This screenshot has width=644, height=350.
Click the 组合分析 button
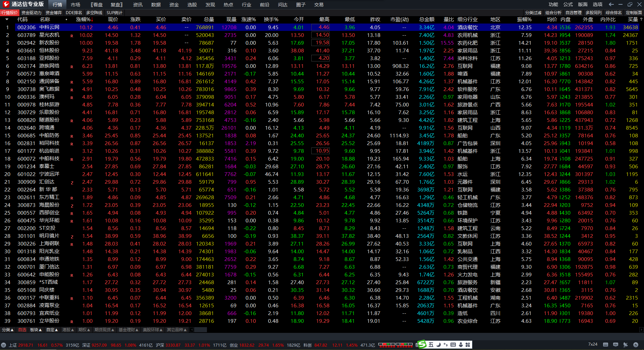(x=553, y=13)
